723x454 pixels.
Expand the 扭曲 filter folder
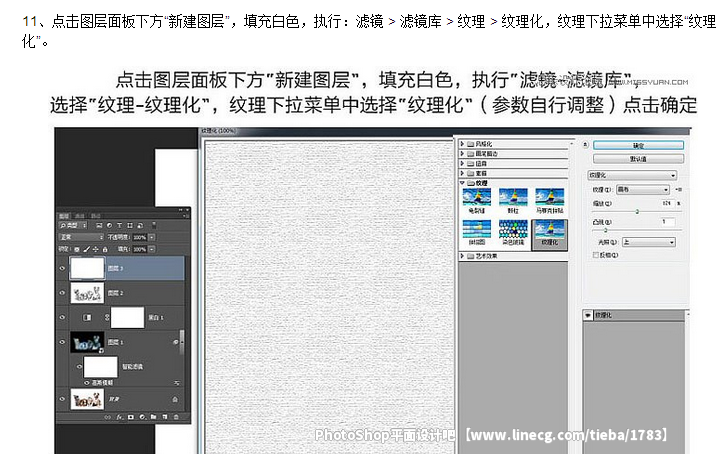pos(462,163)
